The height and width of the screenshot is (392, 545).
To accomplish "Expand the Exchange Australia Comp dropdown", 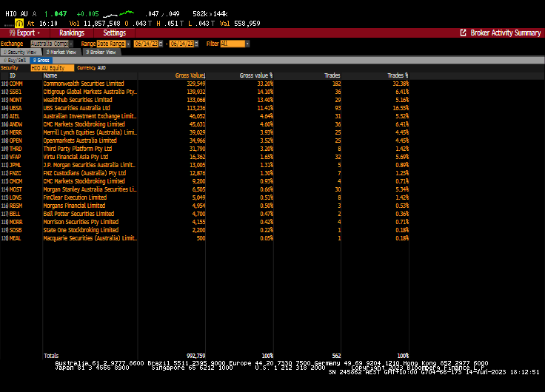I will [x=71, y=44].
